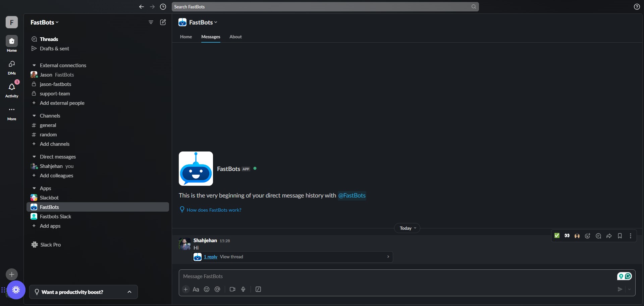The width and height of the screenshot is (644, 306).
Task: Add the eyes reaction to message
Action: point(567,236)
